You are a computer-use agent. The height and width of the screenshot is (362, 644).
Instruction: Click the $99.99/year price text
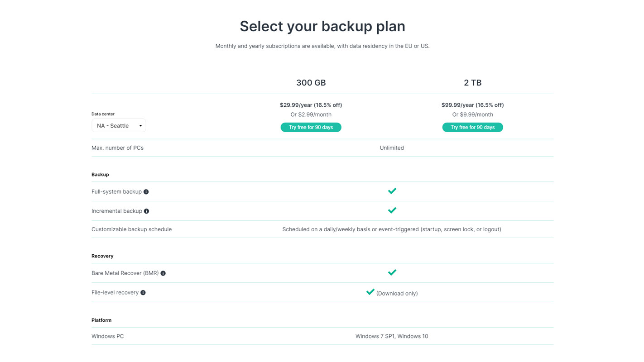(472, 105)
